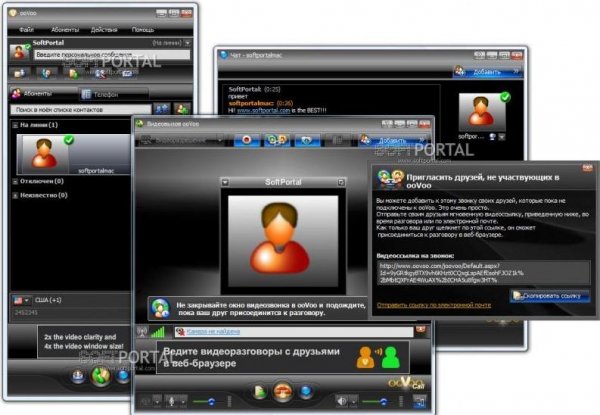This screenshot has width=600, height=415.
Task: Click the red hang up button
Action: tap(283, 392)
